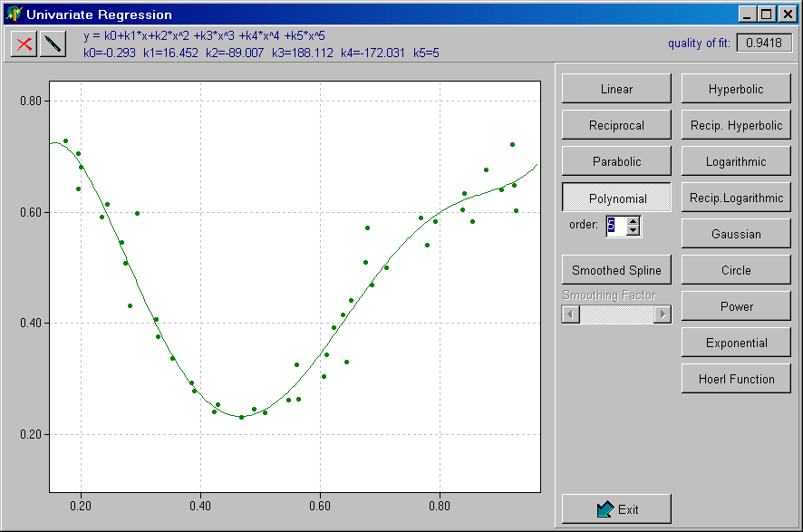803x532 pixels.
Task: Apply Gaussian curve fit
Action: pos(736,234)
